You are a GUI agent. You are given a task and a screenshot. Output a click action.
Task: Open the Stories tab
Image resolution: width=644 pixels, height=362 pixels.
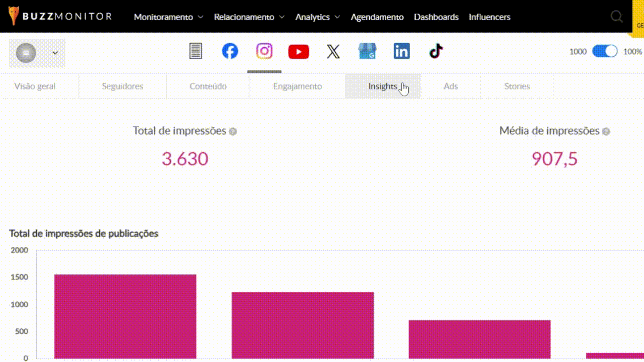pos(517,86)
